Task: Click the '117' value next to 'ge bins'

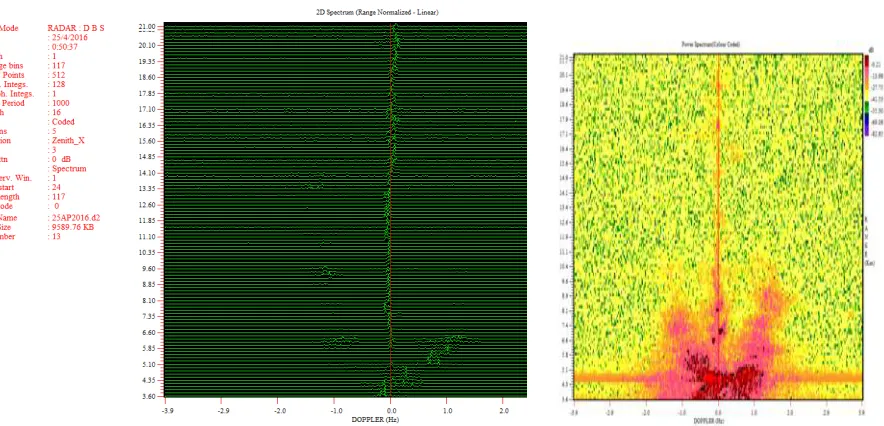Action: (x=59, y=65)
